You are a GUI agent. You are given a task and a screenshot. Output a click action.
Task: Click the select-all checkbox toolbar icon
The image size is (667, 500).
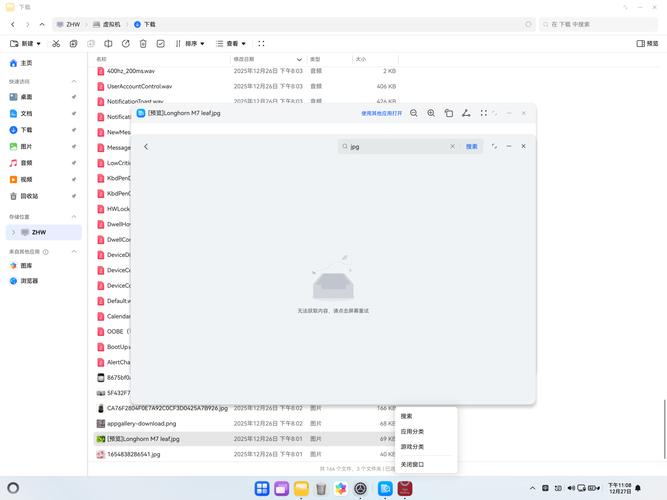[x=160, y=43]
